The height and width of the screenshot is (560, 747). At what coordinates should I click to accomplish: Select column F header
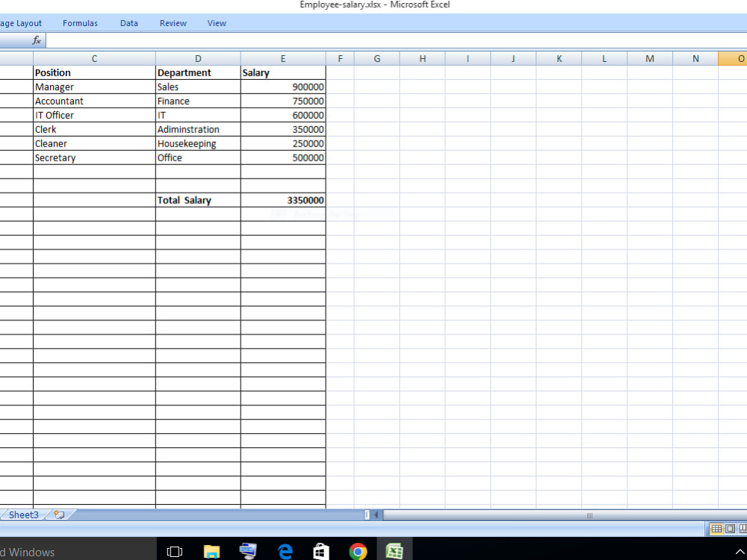pyautogui.click(x=340, y=58)
